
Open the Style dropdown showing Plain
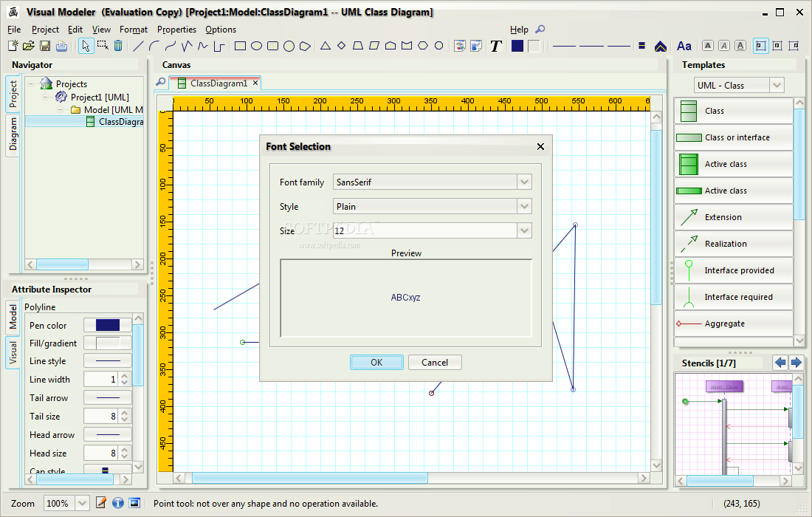524,206
